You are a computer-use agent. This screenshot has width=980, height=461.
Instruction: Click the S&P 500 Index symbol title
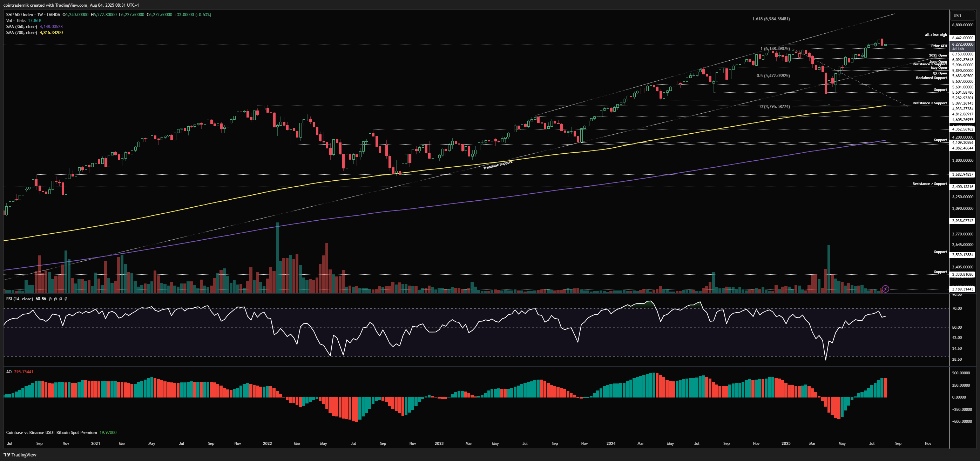tap(20, 14)
